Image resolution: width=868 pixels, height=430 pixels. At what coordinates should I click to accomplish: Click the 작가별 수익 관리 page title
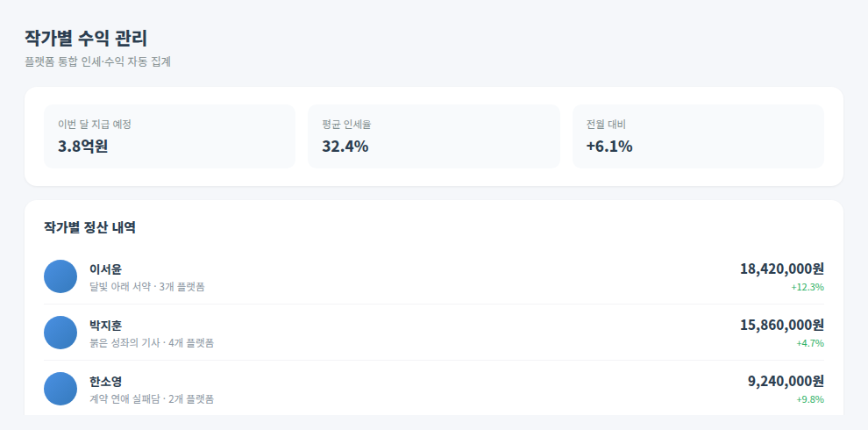point(86,39)
